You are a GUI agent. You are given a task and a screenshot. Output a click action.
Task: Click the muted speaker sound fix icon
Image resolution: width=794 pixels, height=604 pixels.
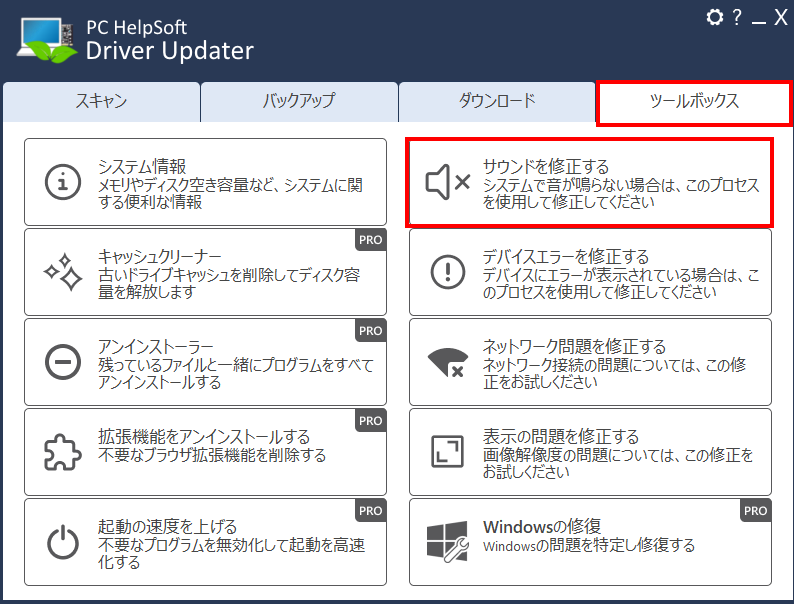(448, 182)
